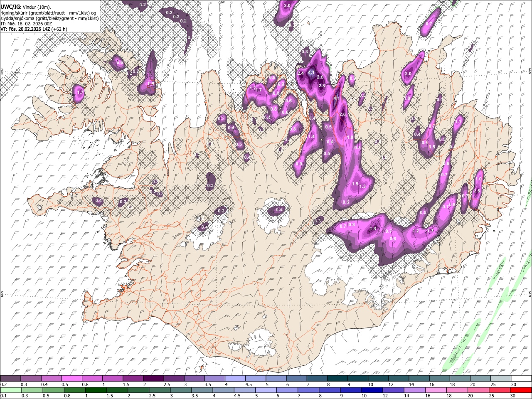This screenshot has width=532, height=399.
Task: Select the magenta swatch between 1 and 1.5 in the upper legend
Action: pyautogui.click(x=113, y=379)
